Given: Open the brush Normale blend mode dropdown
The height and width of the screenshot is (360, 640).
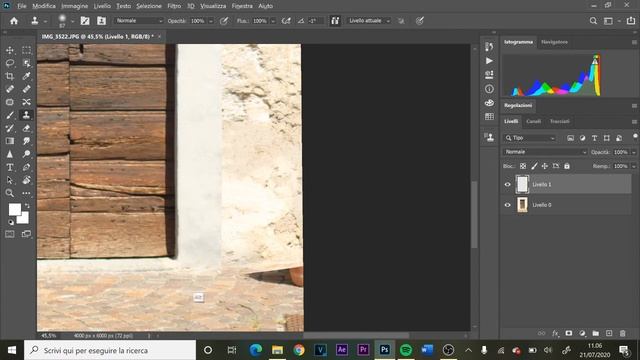Looking at the screenshot, I should (x=138, y=21).
